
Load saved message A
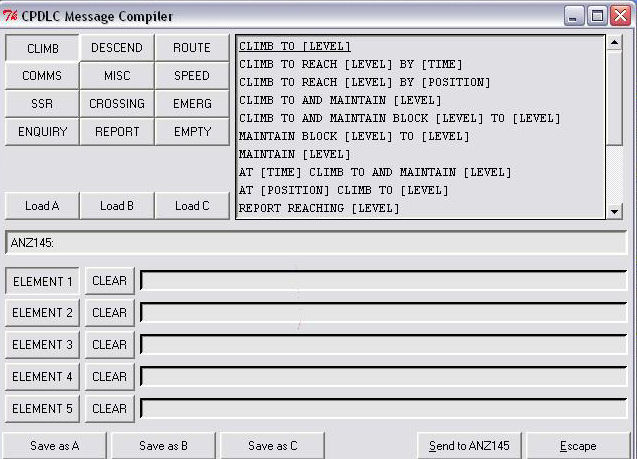click(x=42, y=206)
